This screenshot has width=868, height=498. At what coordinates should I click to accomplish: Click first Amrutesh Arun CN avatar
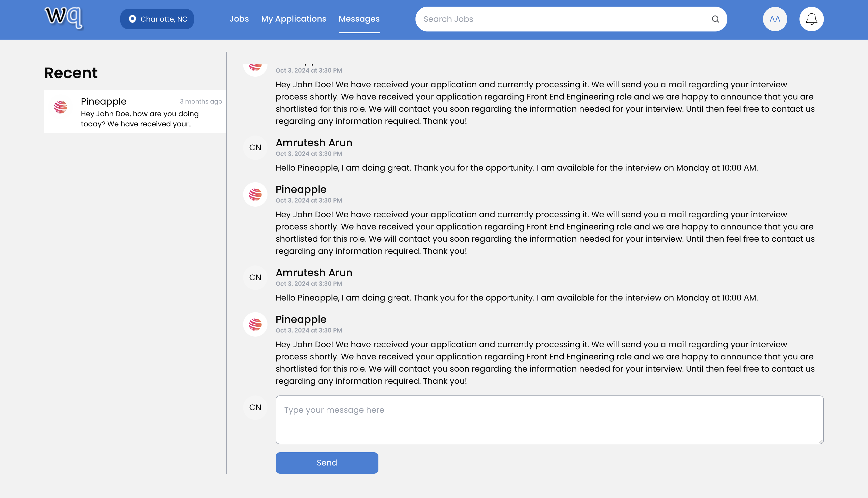(255, 147)
